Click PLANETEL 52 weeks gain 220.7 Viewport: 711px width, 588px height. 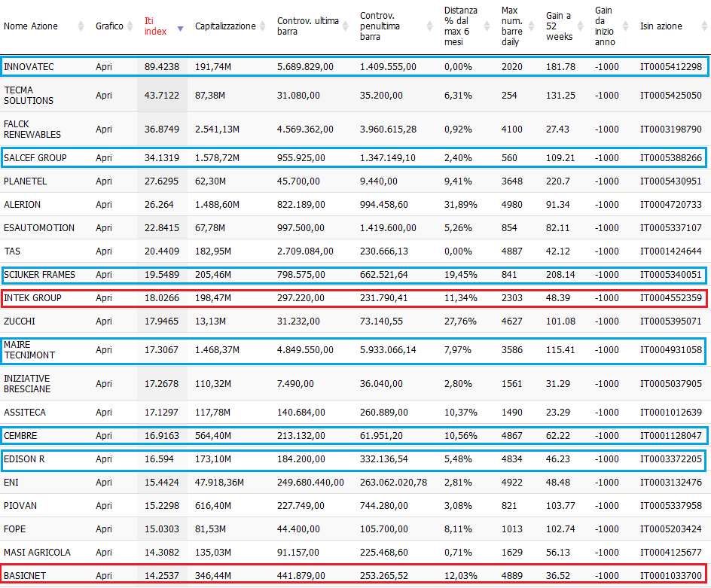[x=558, y=181]
